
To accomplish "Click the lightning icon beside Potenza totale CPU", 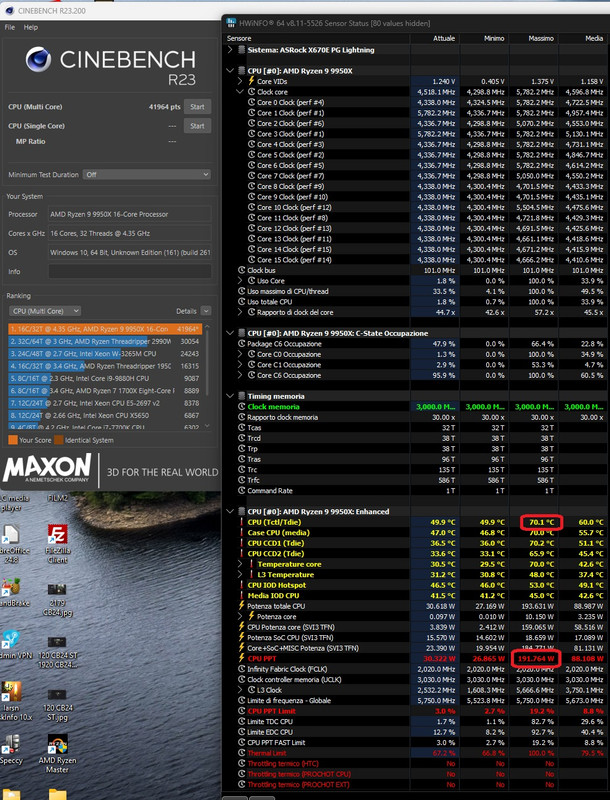I will 242,606.
